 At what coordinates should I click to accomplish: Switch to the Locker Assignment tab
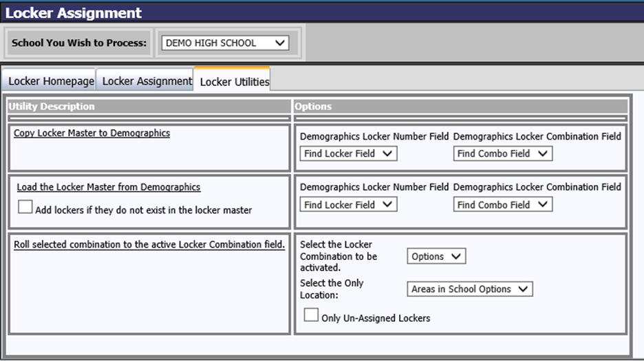coord(147,81)
